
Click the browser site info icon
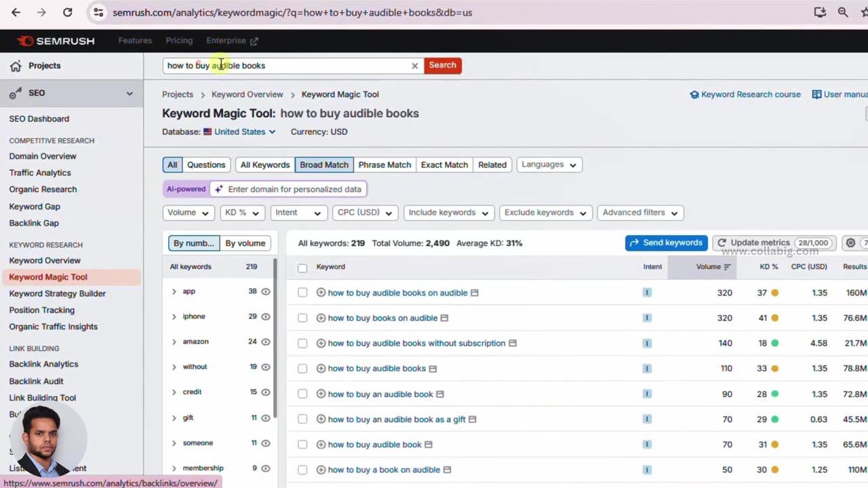[98, 12]
